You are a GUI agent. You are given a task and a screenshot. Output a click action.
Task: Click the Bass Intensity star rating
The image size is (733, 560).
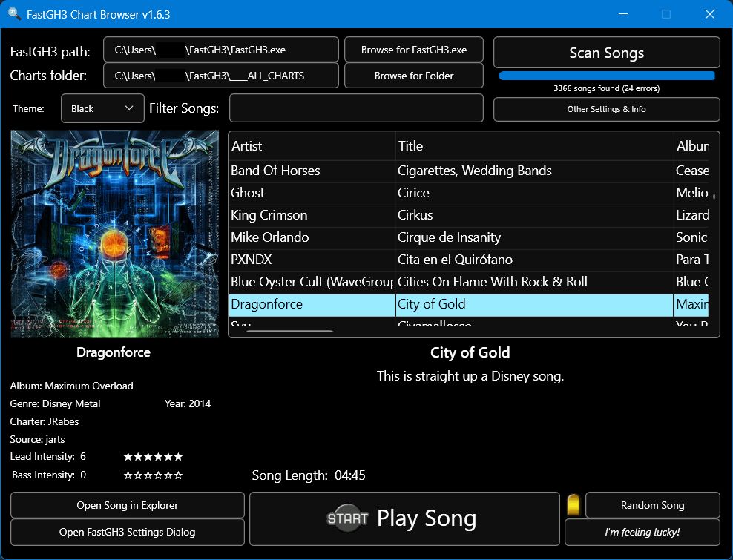(x=153, y=475)
